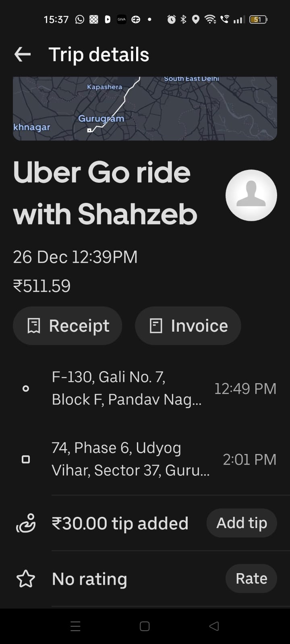Open the trip Invoice
The width and height of the screenshot is (290, 644).
click(x=188, y=326)
